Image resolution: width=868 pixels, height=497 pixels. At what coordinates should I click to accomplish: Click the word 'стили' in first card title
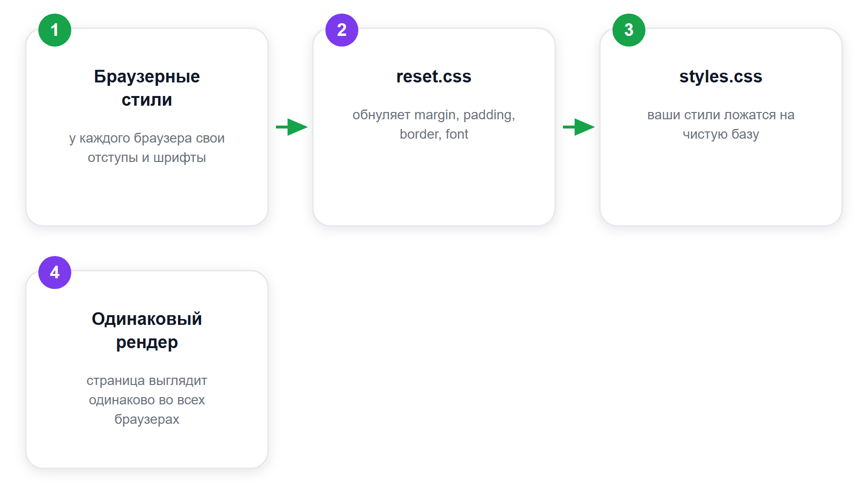point(147,100)
